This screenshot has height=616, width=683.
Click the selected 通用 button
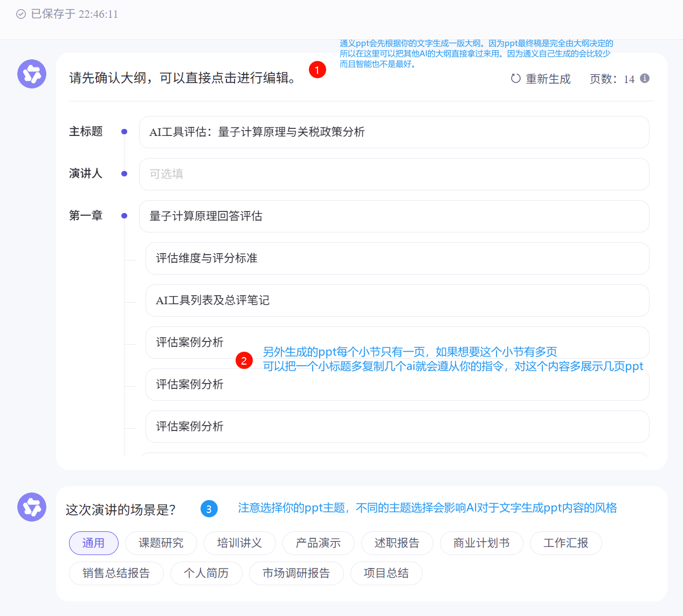(93, 543)
